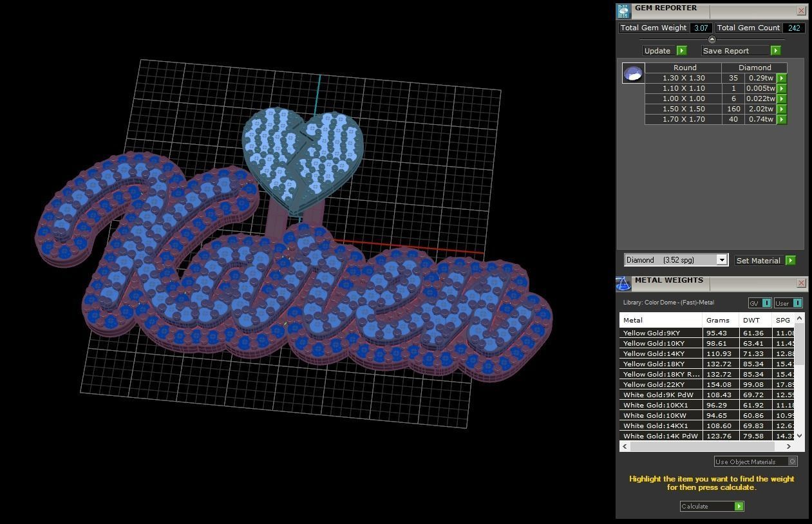Click the metal list scroll up arrow
Viewport: 812px width, 524px height.
(x=800, y=318)
